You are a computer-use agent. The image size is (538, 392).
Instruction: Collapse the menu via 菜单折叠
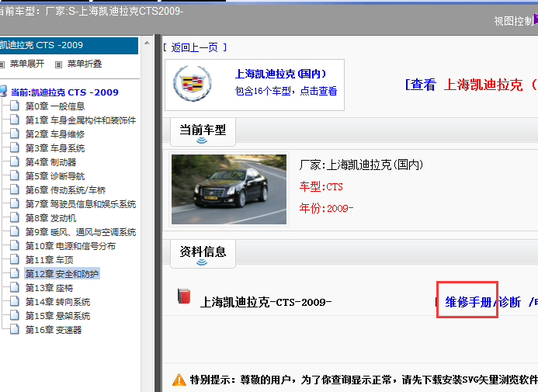coord(85,64)
